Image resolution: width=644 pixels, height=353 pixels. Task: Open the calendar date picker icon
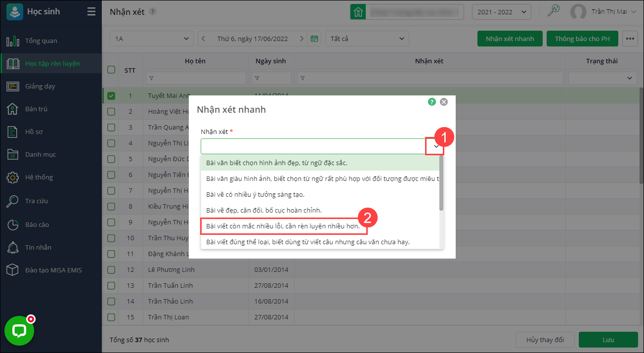[314, 39]
